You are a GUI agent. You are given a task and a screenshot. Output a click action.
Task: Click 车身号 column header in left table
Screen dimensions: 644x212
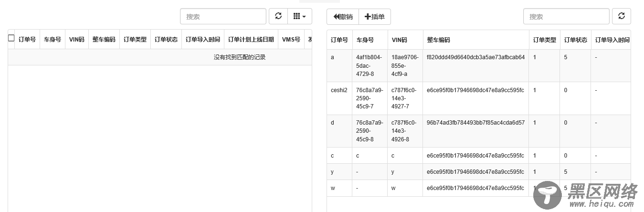tap(53, 40)
